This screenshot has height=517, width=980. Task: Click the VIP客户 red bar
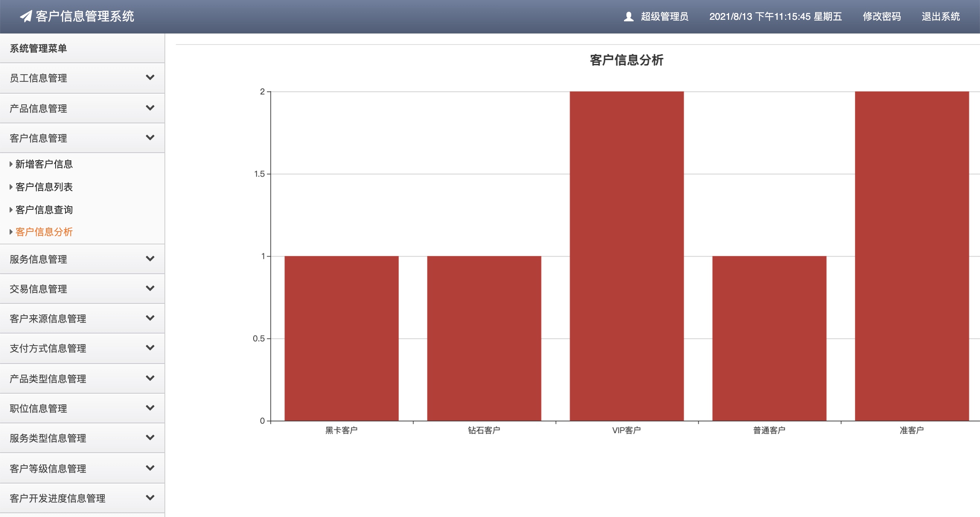[x=626, y=256]
